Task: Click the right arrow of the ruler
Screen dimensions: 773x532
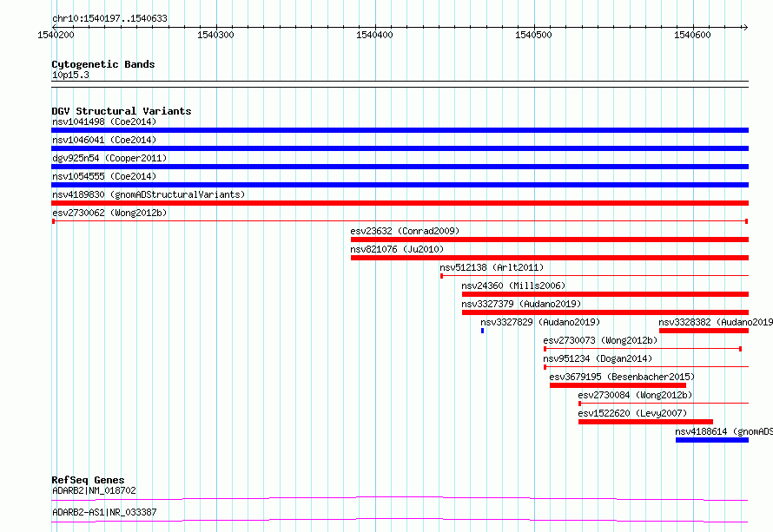Action: (x=745, y=27)
